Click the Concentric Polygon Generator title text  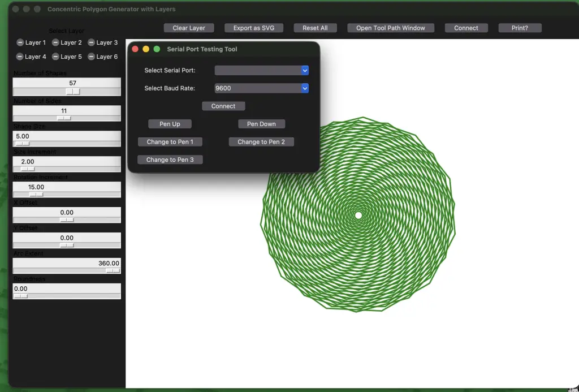click(x=111, y=9)
